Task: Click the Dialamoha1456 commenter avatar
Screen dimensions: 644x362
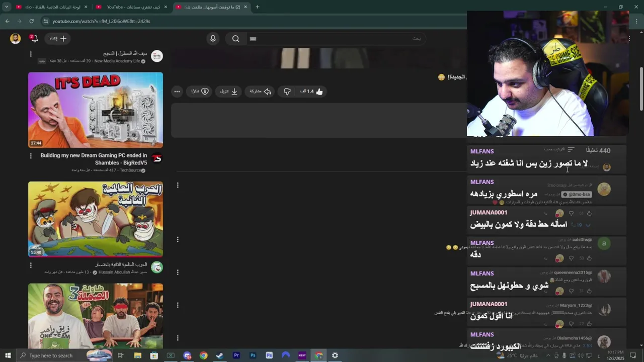Action: pos(604,342)
